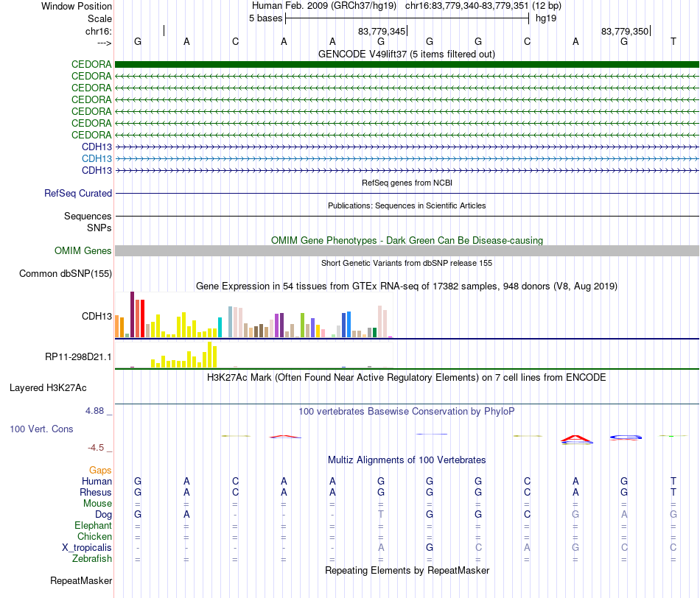Click the CDH13 label of the GTEx chart
This screenshot has height=598, width=700.
(97, 317)
